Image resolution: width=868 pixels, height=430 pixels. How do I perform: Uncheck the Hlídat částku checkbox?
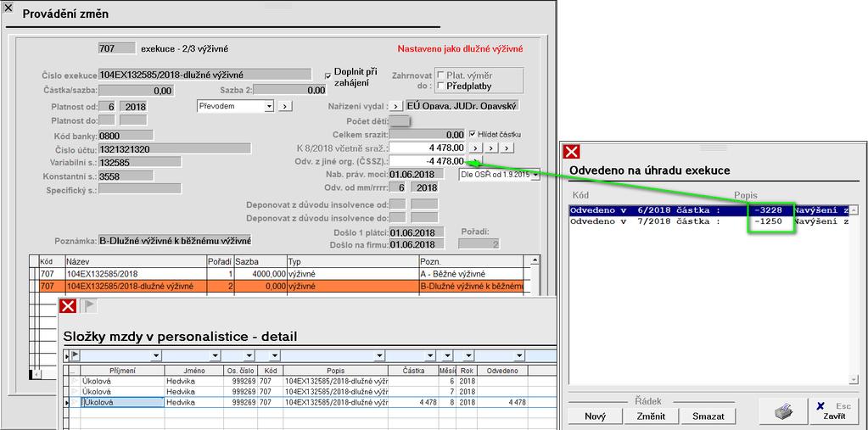click(x=473, y=134)
